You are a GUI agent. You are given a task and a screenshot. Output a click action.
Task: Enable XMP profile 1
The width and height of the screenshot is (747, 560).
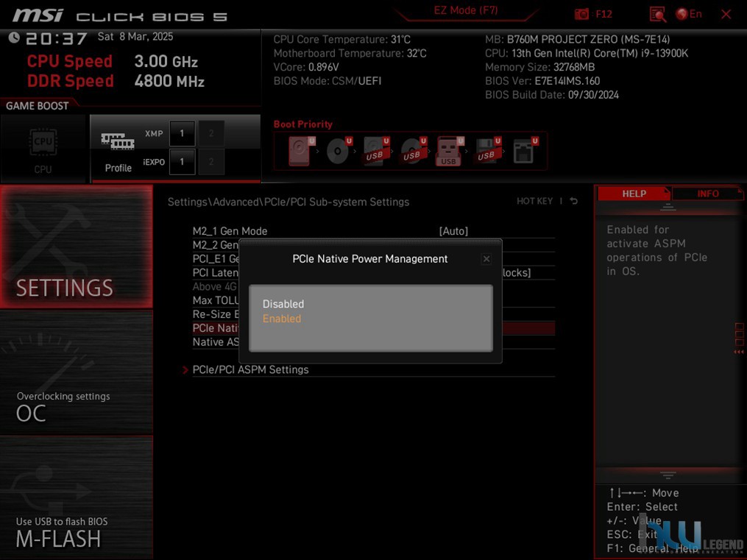coord(182,133)
